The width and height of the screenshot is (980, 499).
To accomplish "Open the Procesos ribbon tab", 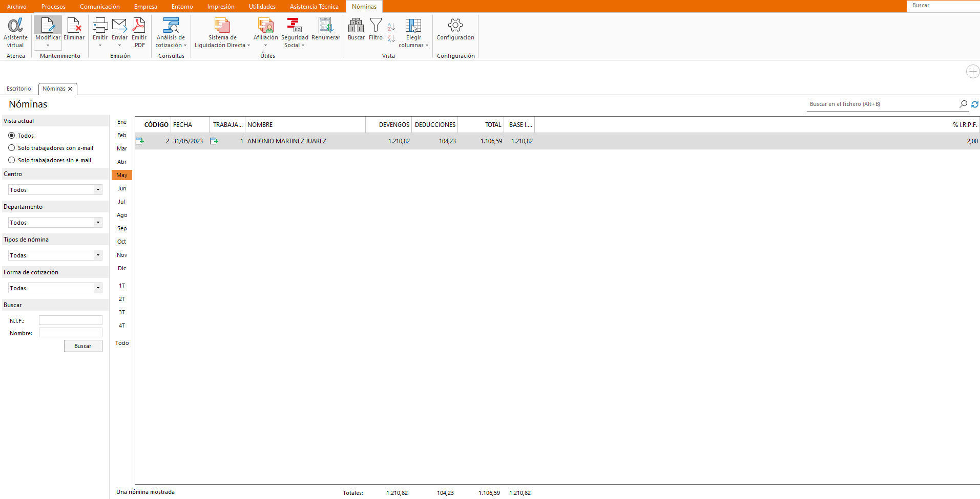I will click(x=53, y=7).
